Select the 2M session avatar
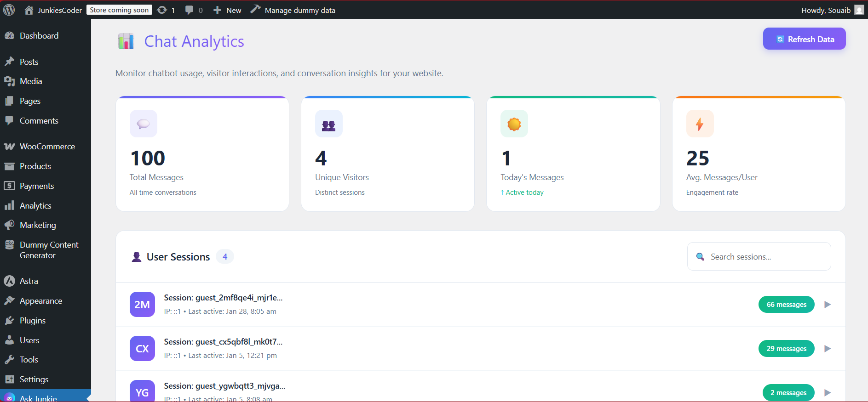 [x=142, y=305]
